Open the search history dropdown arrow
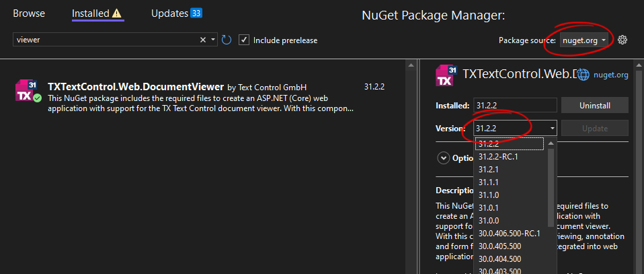This screenshot has height=274, width=644. 213,40
